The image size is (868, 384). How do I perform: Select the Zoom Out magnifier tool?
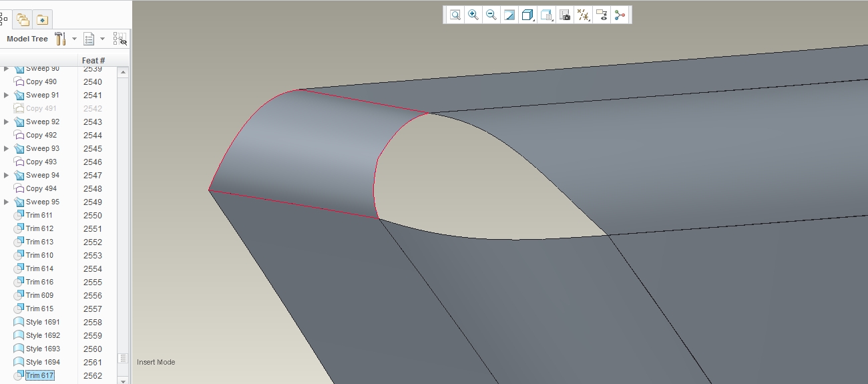pyautogui.click(x=491, y=15)
